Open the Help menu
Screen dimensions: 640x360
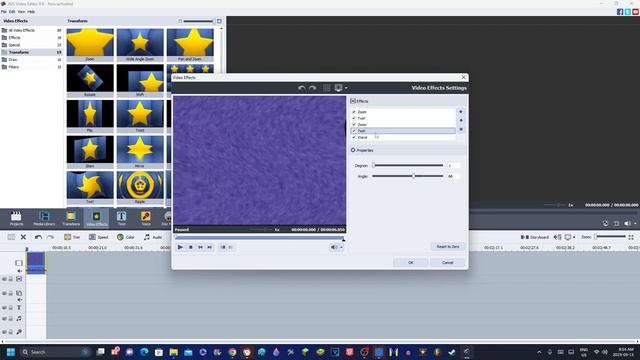[31, 12]
